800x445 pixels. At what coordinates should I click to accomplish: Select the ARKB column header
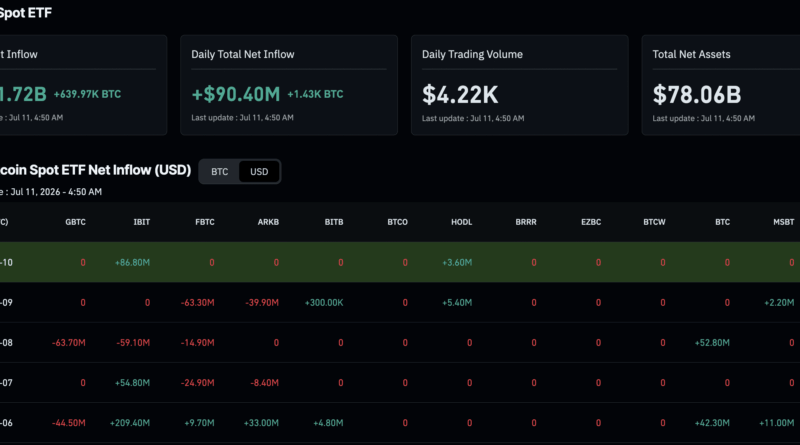pos(268,222)
